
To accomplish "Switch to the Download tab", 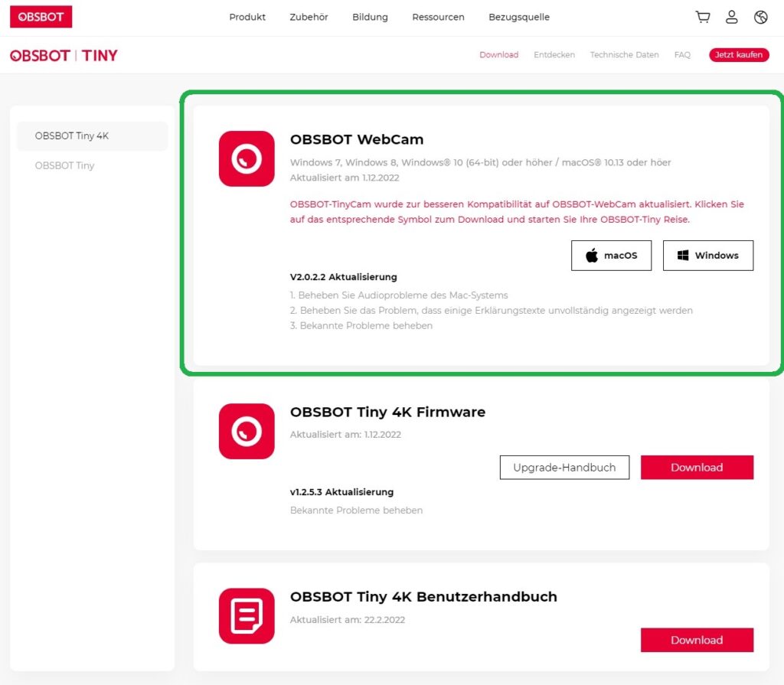I will (499, 54).
